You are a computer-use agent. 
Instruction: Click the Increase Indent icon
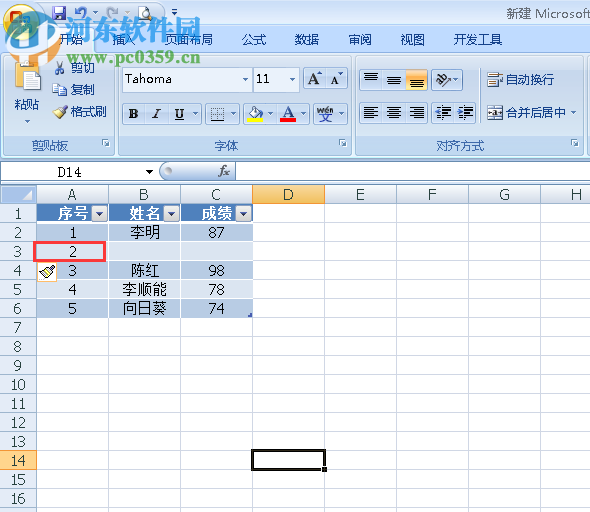click(465, 113)
